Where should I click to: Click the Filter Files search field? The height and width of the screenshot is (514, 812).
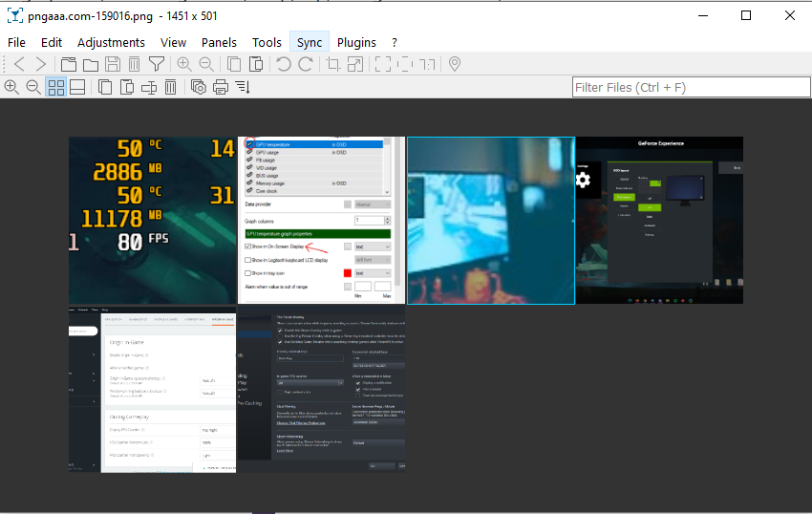coord(688,87)
